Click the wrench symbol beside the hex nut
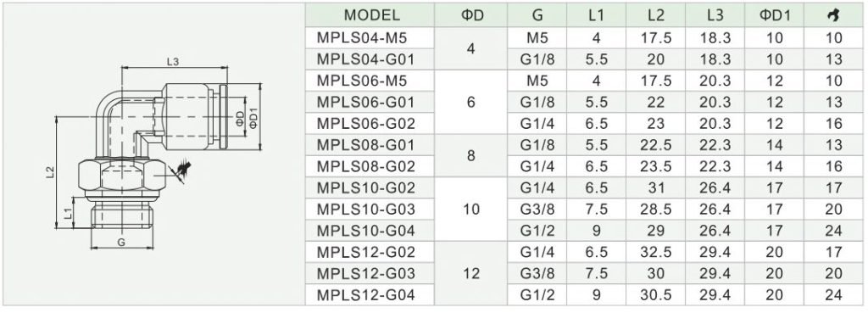868x313 pixels. 183,170
